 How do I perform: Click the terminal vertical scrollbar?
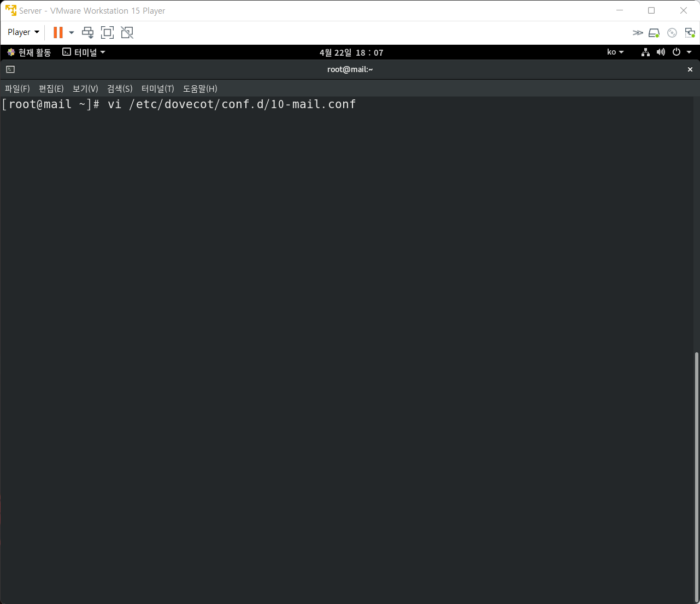(x=696, y=476)
